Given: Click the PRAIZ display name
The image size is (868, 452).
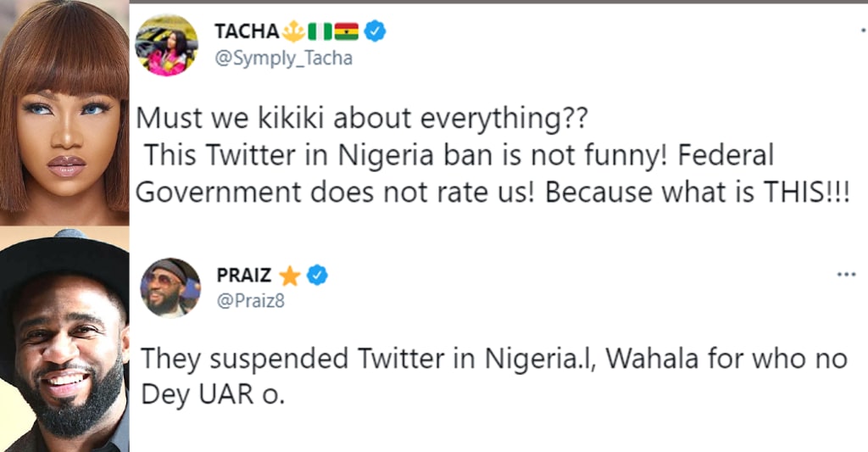Looking at the screenshot, I should (x=243, y=276).
